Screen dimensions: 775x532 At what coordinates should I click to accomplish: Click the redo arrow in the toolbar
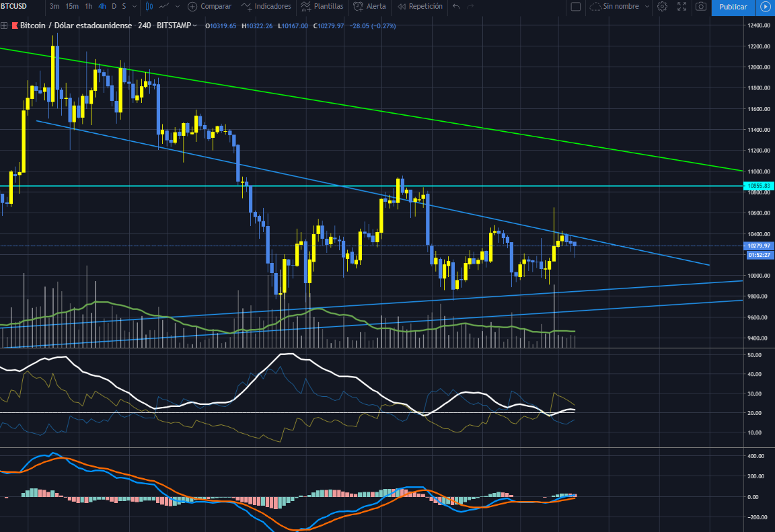470,7
